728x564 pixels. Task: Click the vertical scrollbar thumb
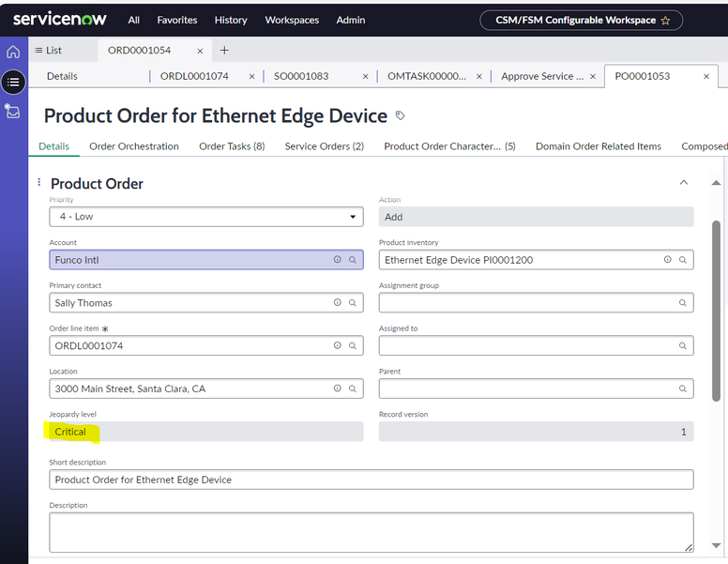tap(717, 311)
